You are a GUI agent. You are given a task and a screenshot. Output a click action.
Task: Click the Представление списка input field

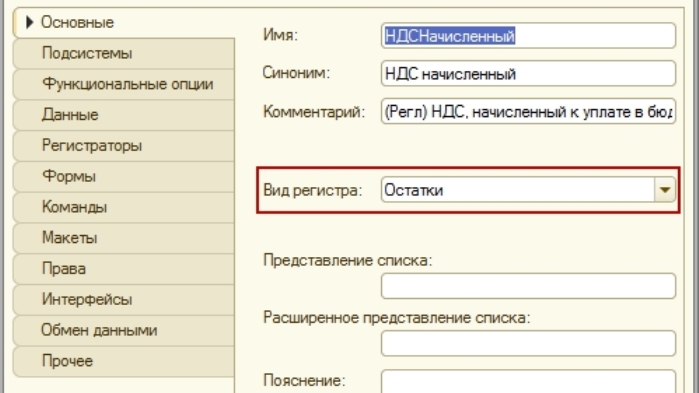point(528,286)
